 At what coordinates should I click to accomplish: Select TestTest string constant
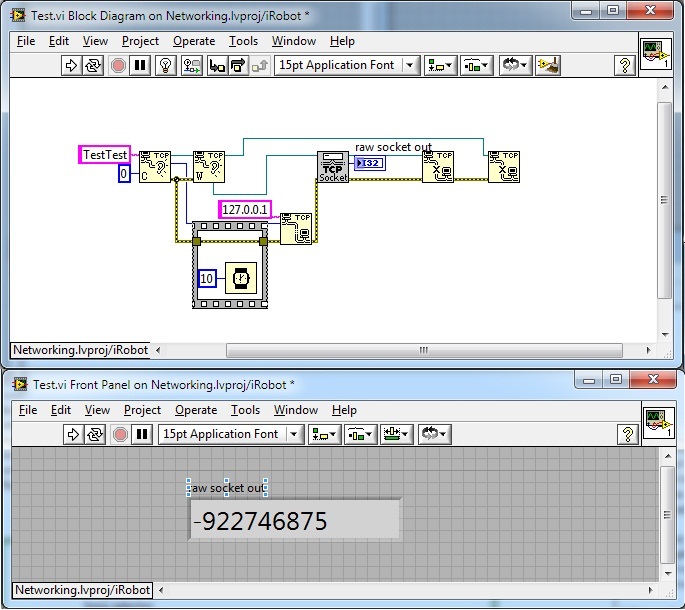click(104, 155)
